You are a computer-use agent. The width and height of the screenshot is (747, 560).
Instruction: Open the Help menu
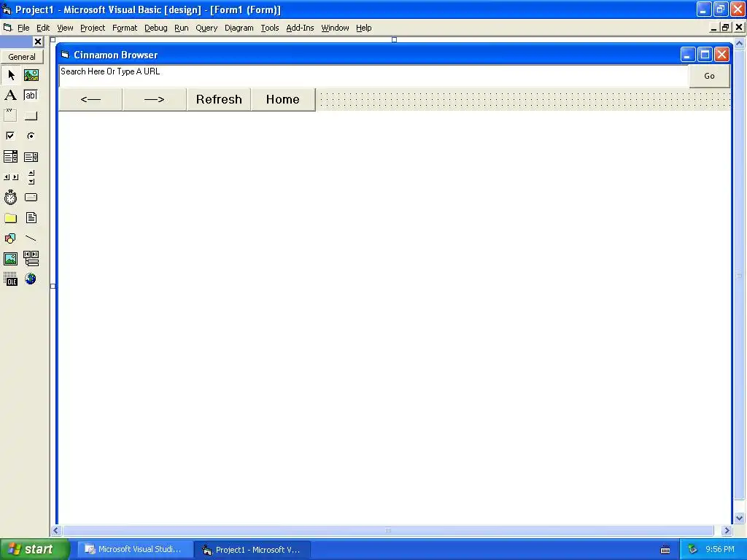coord(363,28)
